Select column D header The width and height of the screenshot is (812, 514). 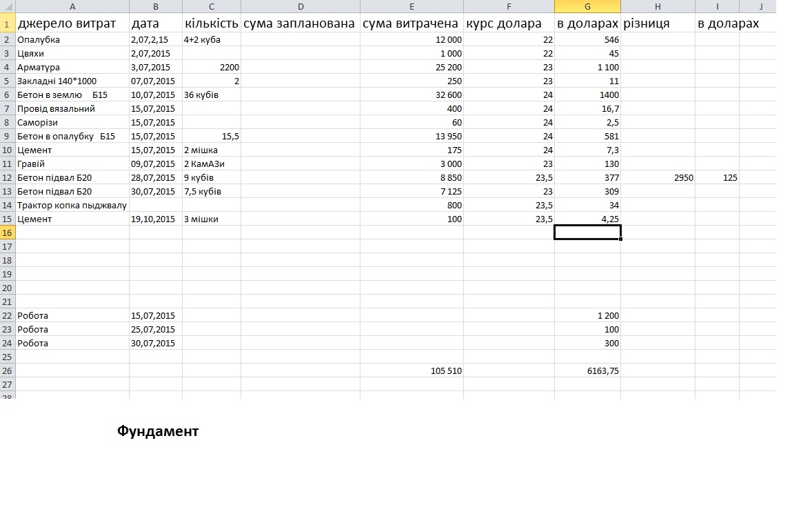[x=301, y=6]
